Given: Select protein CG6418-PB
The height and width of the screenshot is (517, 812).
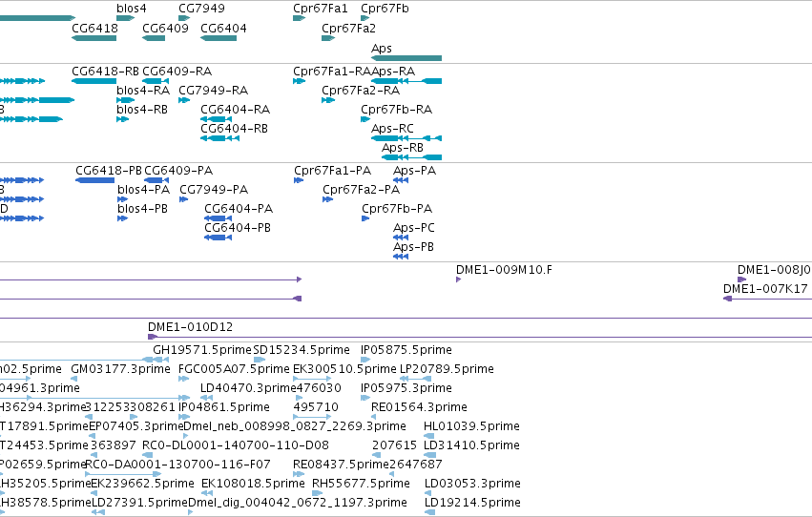Looking at the screenshot, I should [109, 171].
